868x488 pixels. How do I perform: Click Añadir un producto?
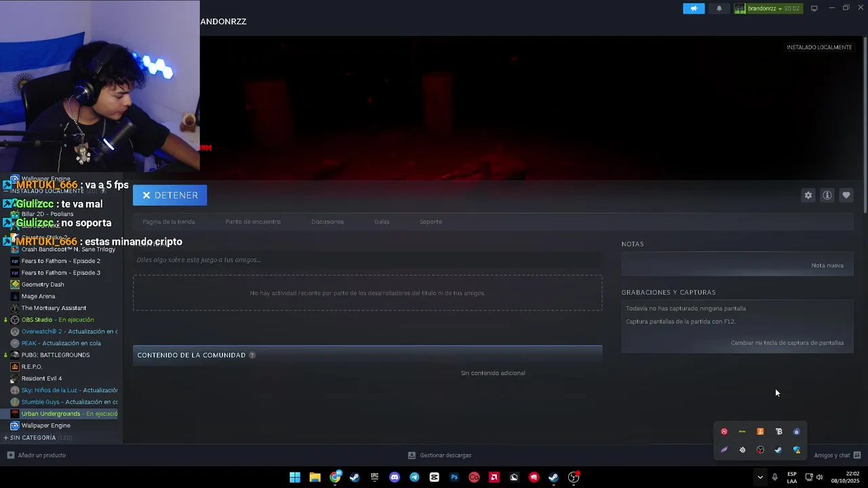(x=37, y=455)
